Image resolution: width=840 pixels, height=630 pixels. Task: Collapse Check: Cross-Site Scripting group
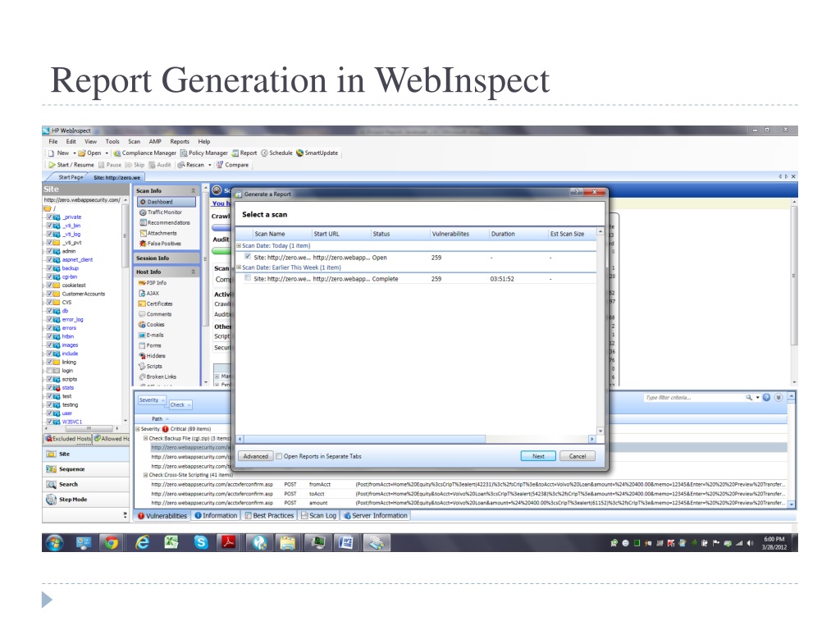145,475
